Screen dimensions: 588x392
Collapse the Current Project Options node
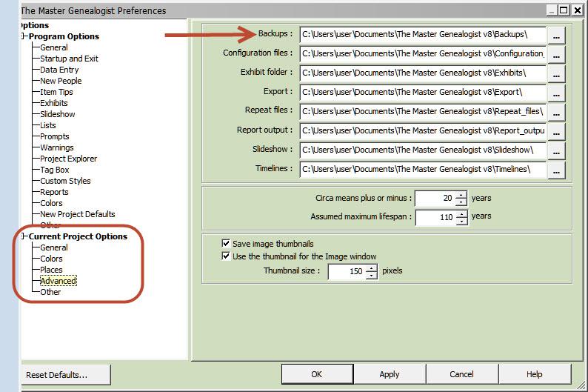tap(24, 236)
